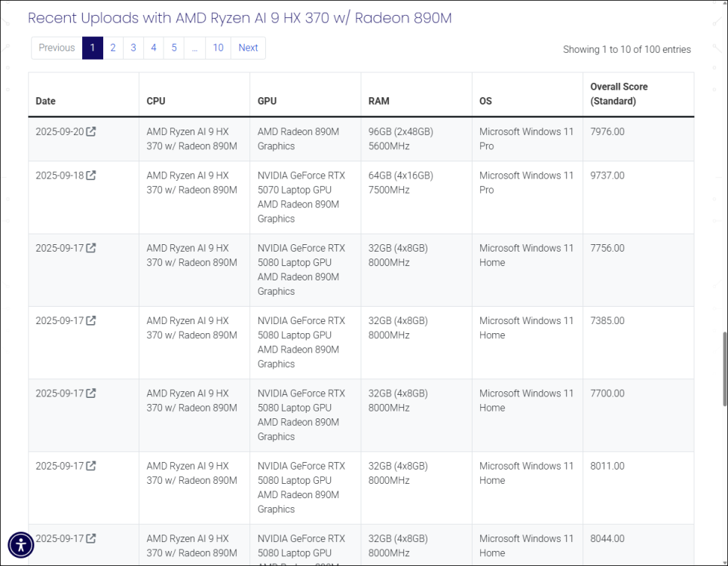Click external link icon in 8011.00 score row
728x566 pixels.
91,466
